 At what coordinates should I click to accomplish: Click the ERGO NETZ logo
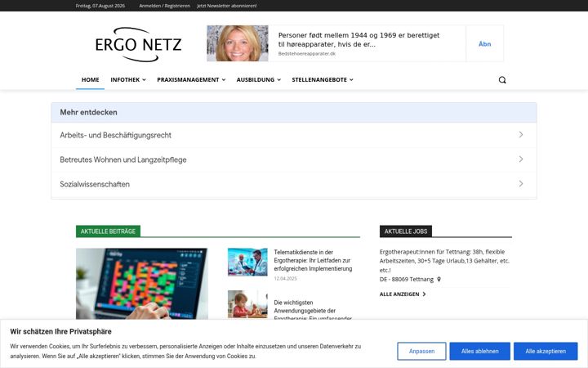(x=138, y=44)
